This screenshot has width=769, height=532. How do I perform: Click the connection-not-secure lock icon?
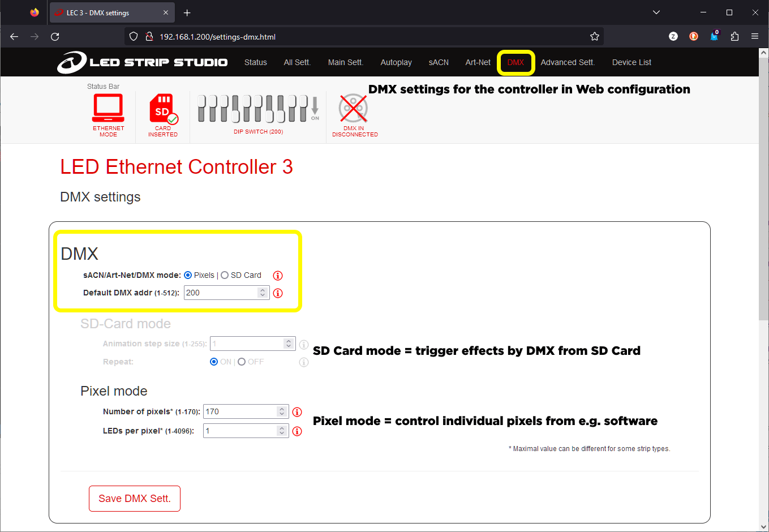[149, 37]
